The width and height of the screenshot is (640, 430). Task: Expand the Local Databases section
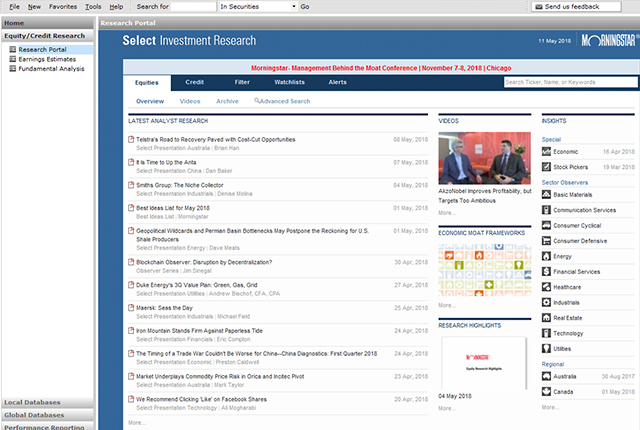[48, 402]
